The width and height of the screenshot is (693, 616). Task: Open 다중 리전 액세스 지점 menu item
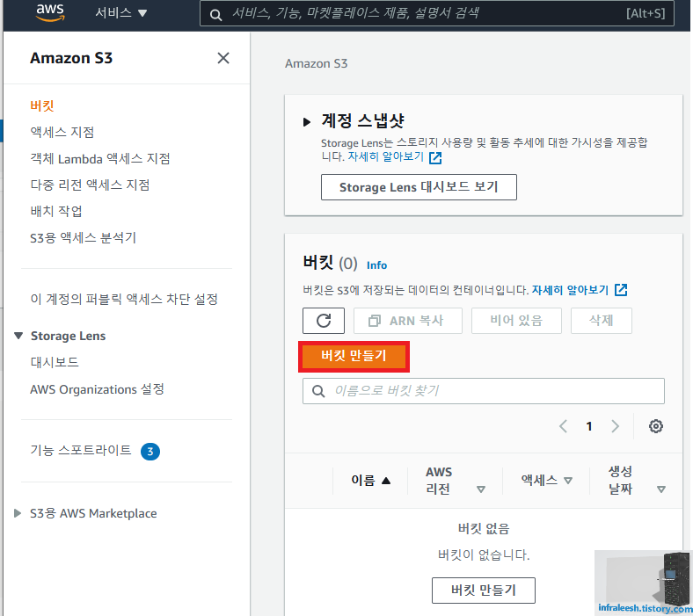point(90,185)
